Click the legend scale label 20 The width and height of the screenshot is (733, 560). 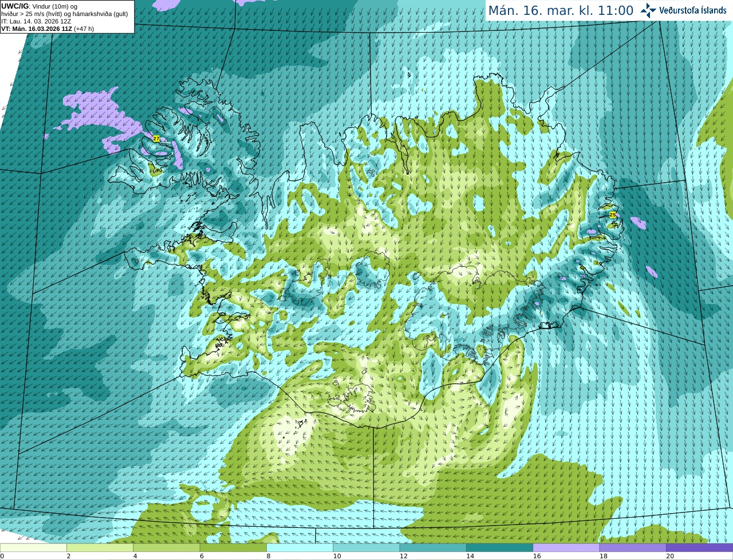click(x=670, y=556)
